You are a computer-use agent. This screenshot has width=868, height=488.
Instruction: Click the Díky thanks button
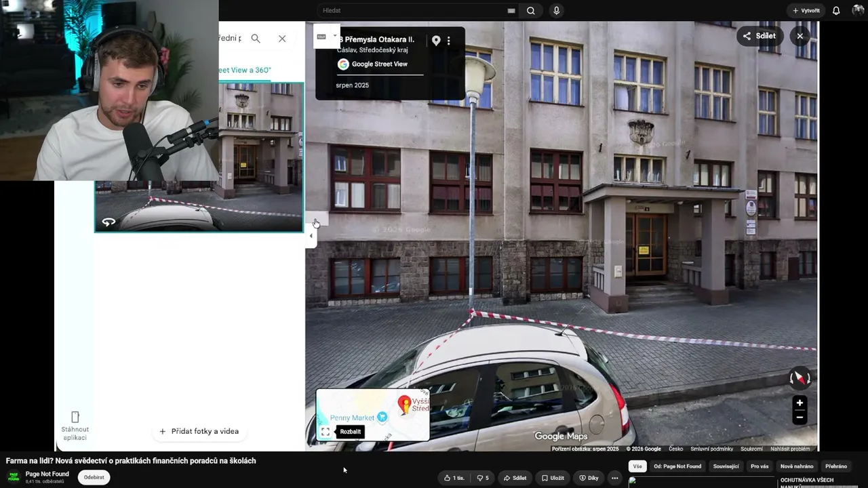[589, 478]
